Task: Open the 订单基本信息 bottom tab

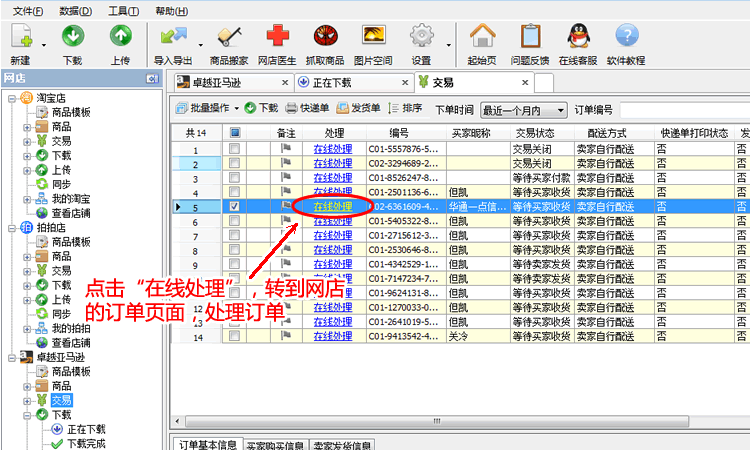Action: point(208,445)
